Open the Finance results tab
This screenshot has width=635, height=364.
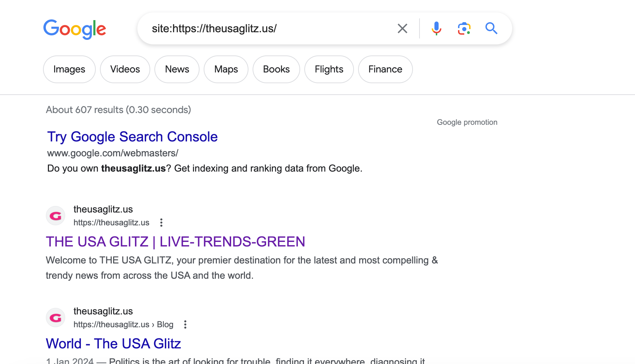[x=385, y=69]
